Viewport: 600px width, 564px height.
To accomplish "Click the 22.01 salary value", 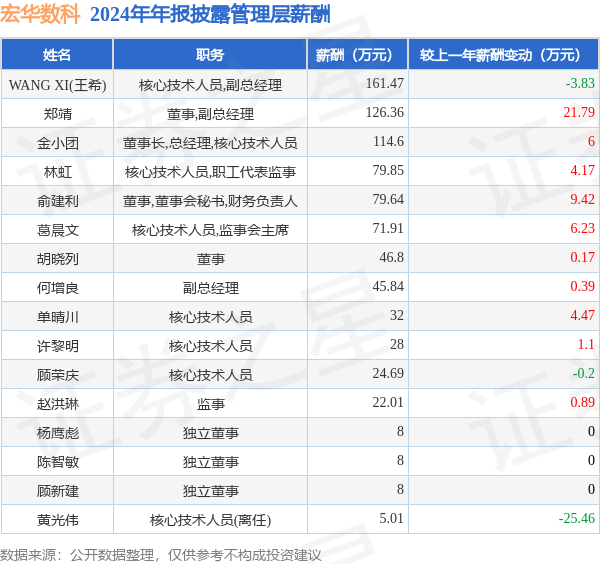I will click(388, 403).
